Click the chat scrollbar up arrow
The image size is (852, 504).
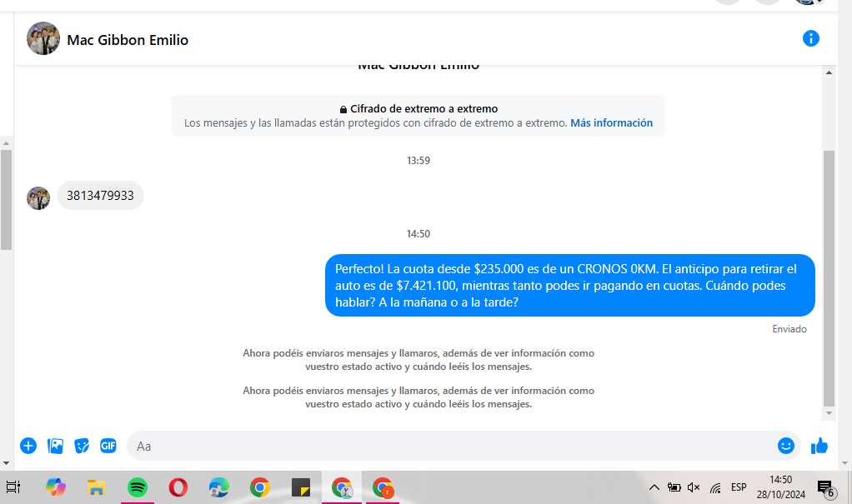point(829,72)
